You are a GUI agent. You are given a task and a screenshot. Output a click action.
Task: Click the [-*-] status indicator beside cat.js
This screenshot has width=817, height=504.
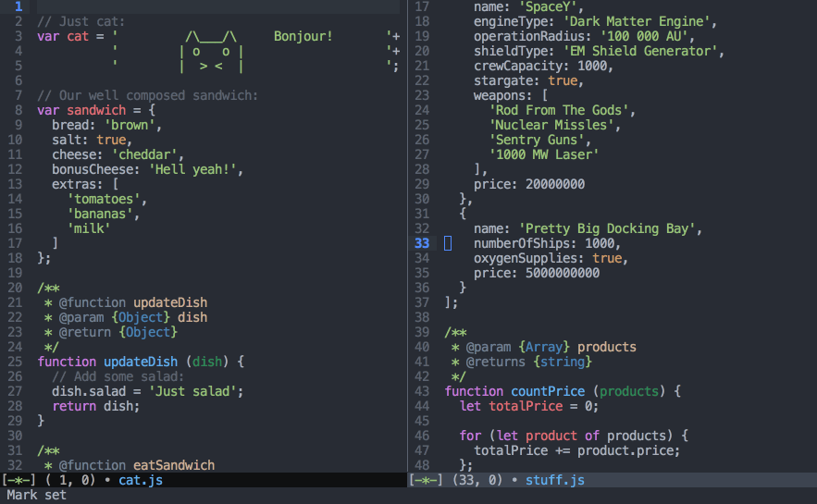(19, 480)
